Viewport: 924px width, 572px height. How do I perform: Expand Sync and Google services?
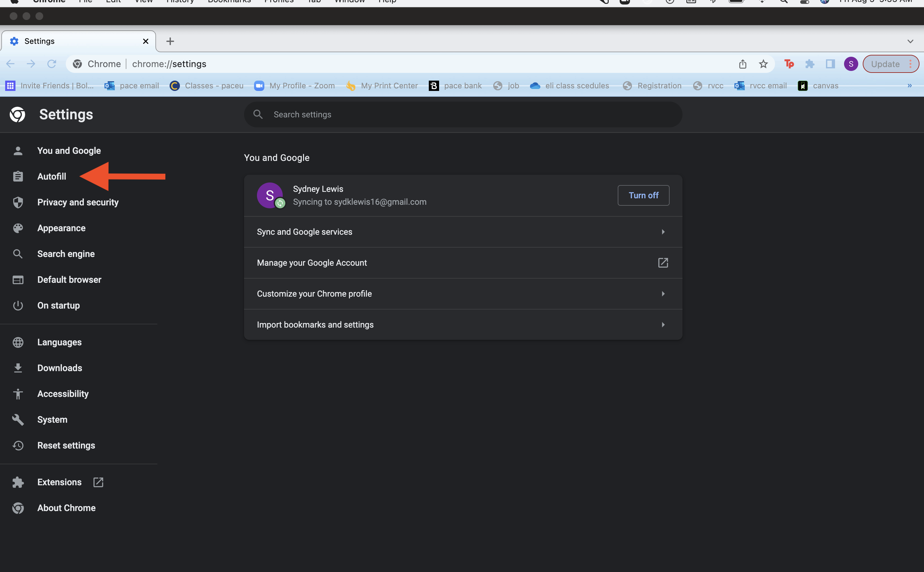(463, 232)
